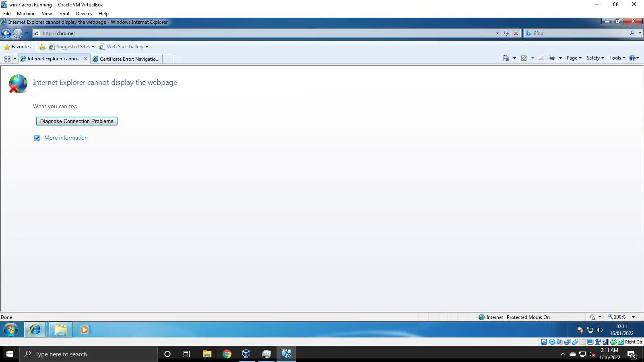
Task: Click the 100% zoom level button
Action: pyautogui.click(x=617, y=317)
